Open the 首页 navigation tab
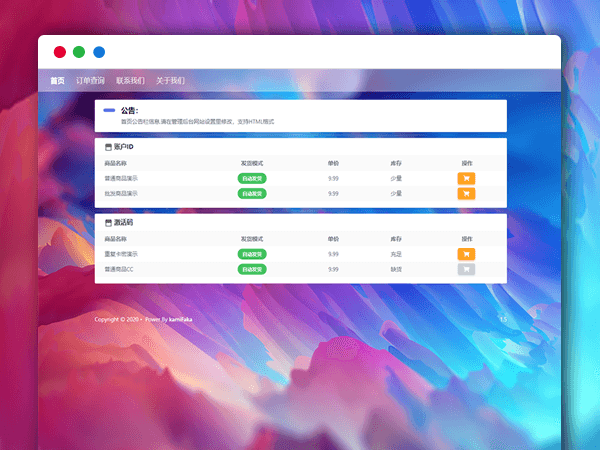600x450 pixels. 58,80
